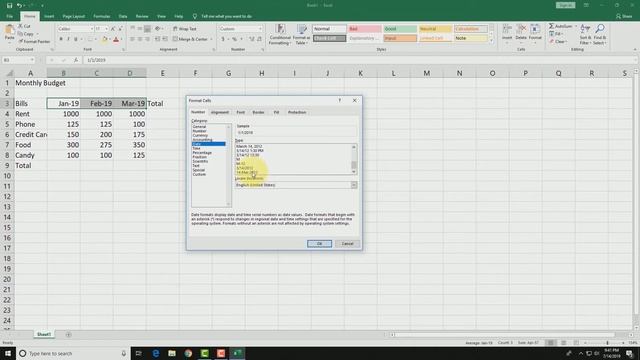
Task: Open Microsoft Edge from the taskbar
Action: (x=156, y=353)
